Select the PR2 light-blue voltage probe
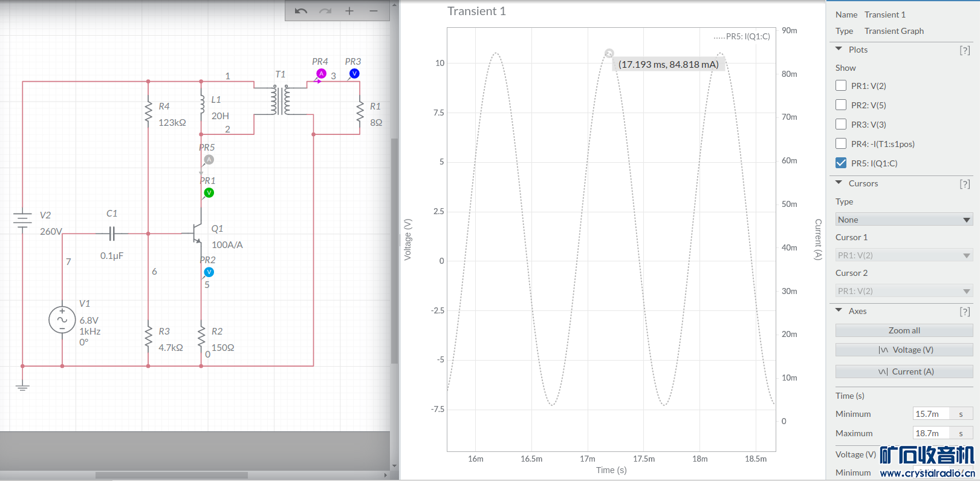The height and width of the screenshot is (481, 980). tap(209, 272)
